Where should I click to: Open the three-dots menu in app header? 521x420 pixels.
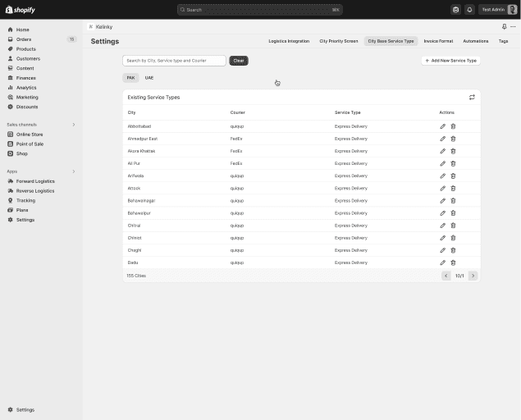click(513, 26)
